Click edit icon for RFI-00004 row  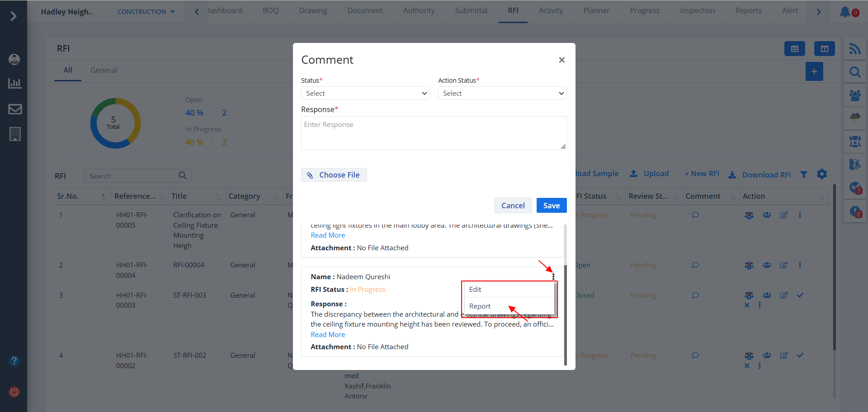(784, 265)
